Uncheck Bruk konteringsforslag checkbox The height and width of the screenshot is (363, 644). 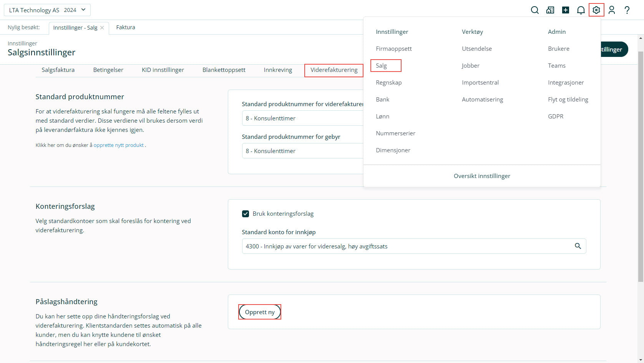(x=246, y=214)
